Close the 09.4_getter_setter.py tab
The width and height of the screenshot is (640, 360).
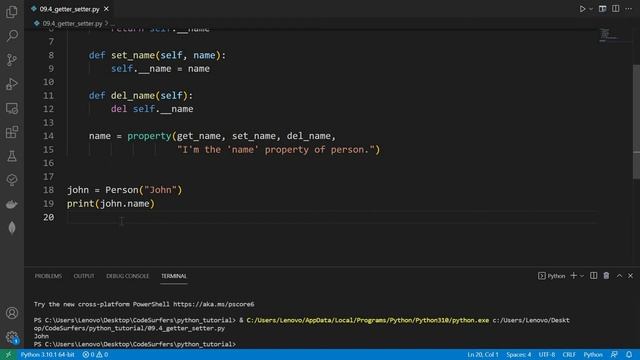pos(107,9)
